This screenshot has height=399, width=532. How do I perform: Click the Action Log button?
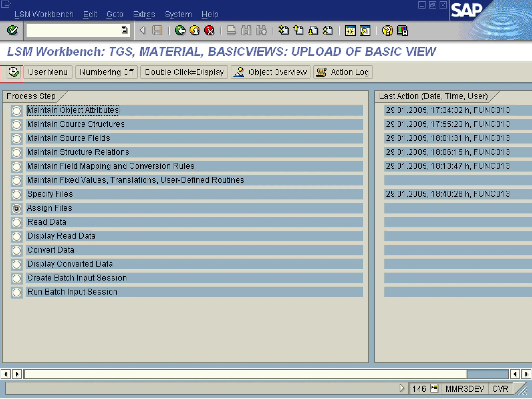(x=343, y=72)
